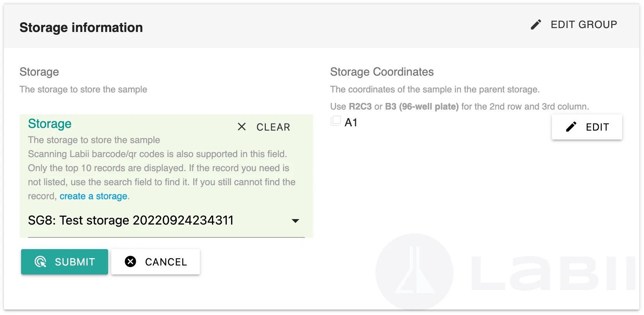Click the circled X icon on CANCEL
This screenshot has width=644, height=315.
[130, 262]
